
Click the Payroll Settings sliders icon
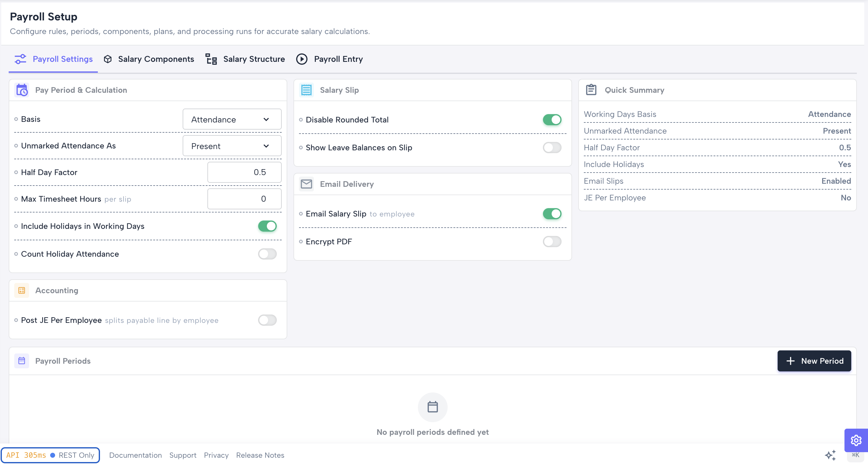(x=20, y=59)
